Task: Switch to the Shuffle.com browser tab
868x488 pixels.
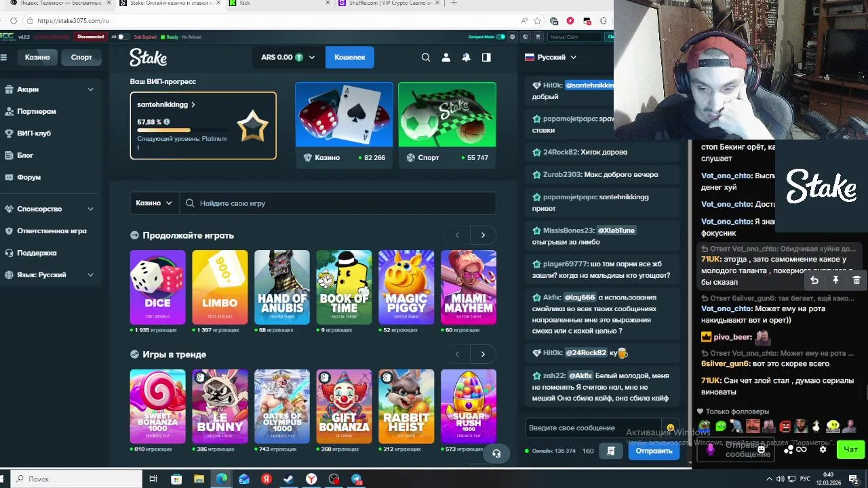Action: coord(387,3)
